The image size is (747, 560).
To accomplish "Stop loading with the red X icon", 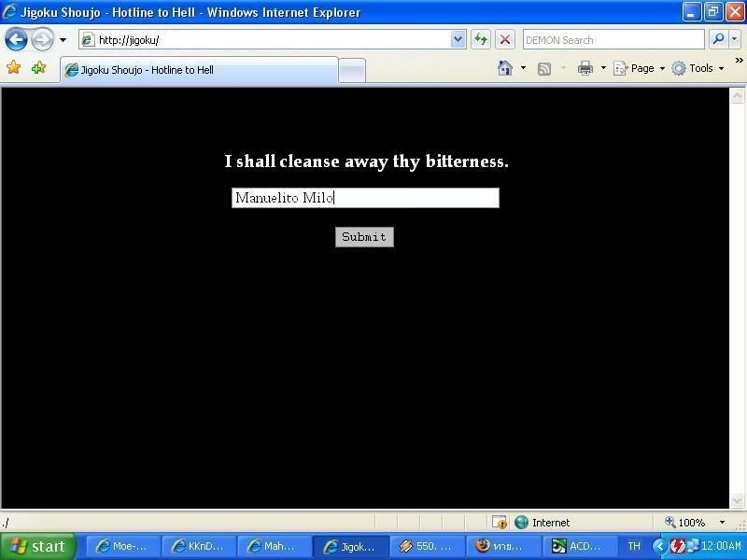I will click(505, 39).
